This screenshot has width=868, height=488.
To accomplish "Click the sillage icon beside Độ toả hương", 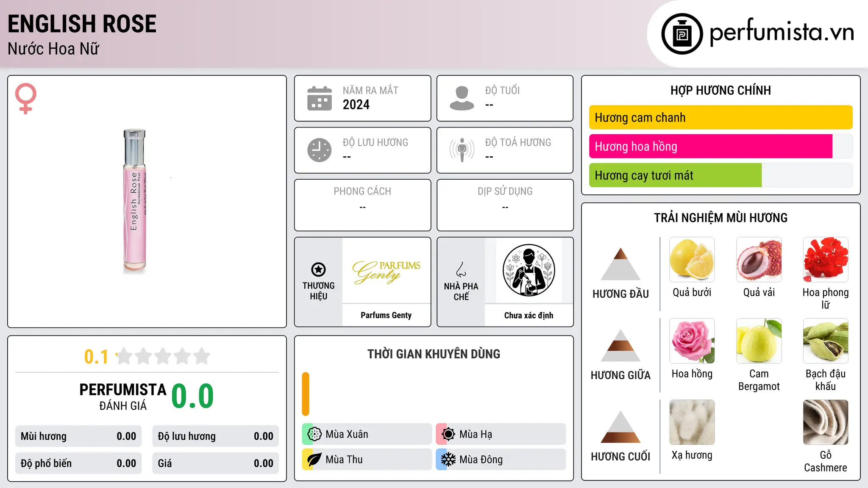I will tap(462, 150).
